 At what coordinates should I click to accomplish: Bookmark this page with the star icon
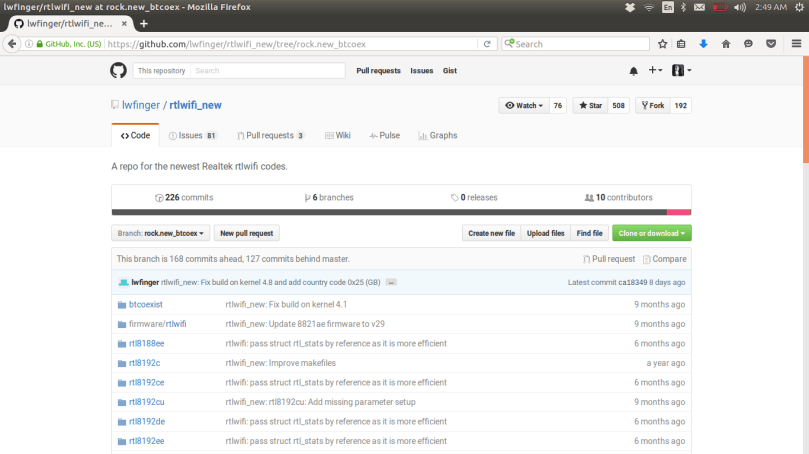tap(662, 44)
